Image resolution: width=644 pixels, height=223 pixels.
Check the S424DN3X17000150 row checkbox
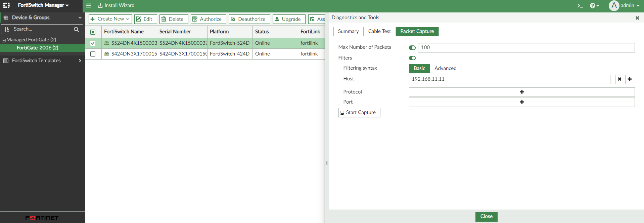coord(93,54)
